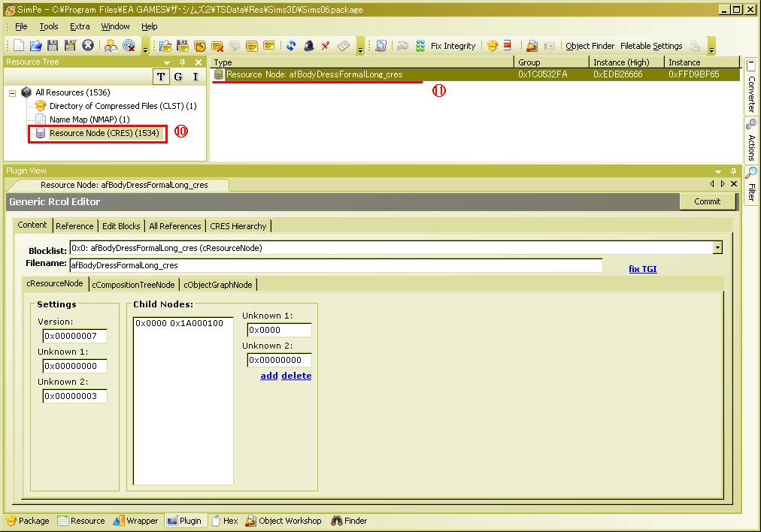
Task: Open the Window menu
Action: pyautogui.click(x=115, y=26)
